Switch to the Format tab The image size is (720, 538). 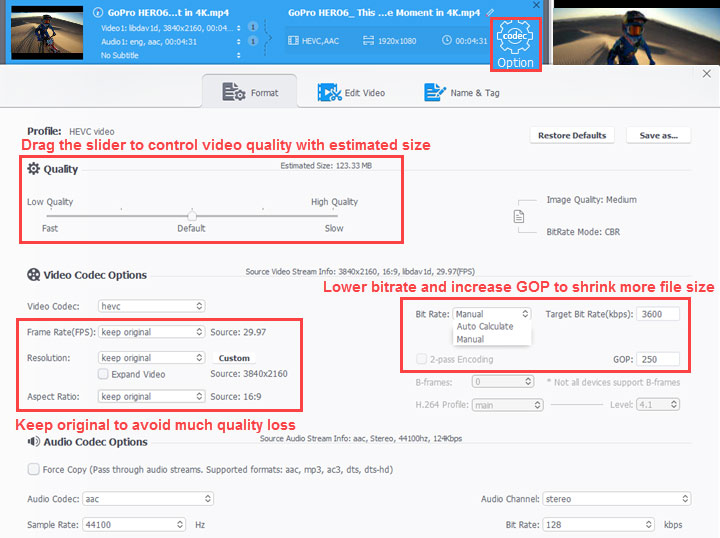coord(250,92)
